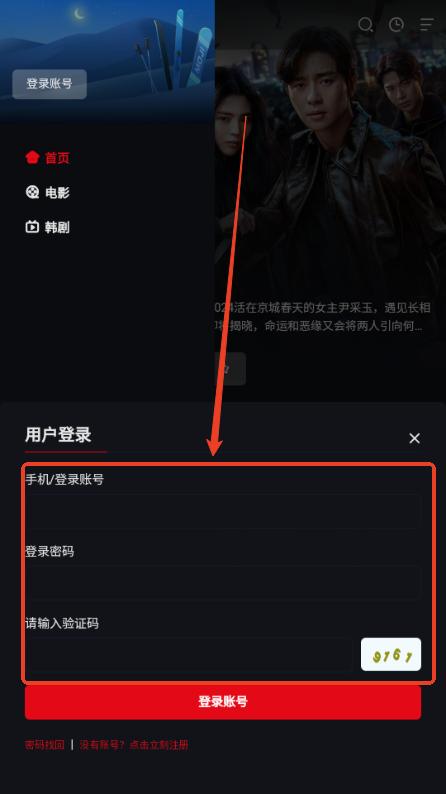Screen dimensions: 446x794
Task: Click the red home icon beside 首页
Action: point(32,157)
